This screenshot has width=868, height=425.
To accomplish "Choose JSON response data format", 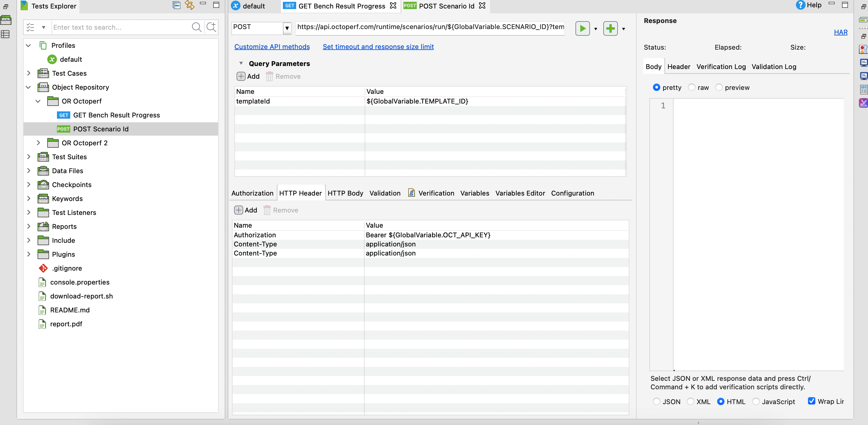I will click(657, 401).
